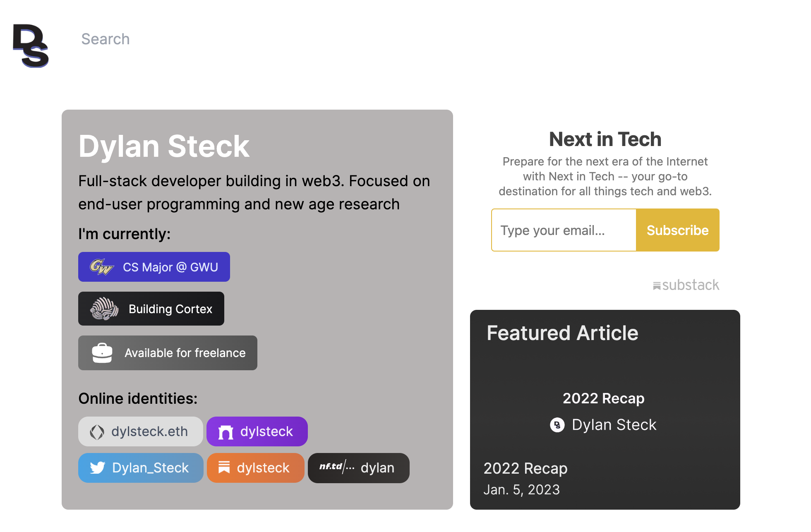The height and width of the screenshot is (532, 811).
Task: Open the substack branding link
Action: pyautogui.click(x=686, y=285)
